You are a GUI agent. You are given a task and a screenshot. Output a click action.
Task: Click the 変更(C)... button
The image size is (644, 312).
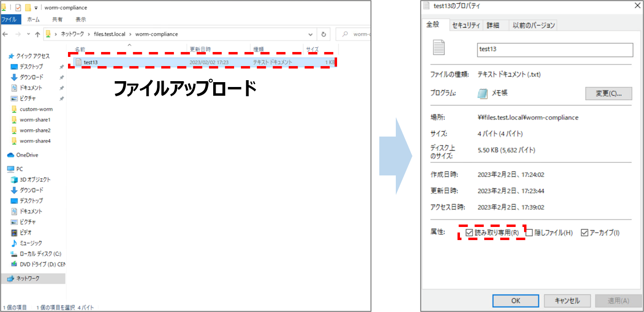[x=609, y=93]
